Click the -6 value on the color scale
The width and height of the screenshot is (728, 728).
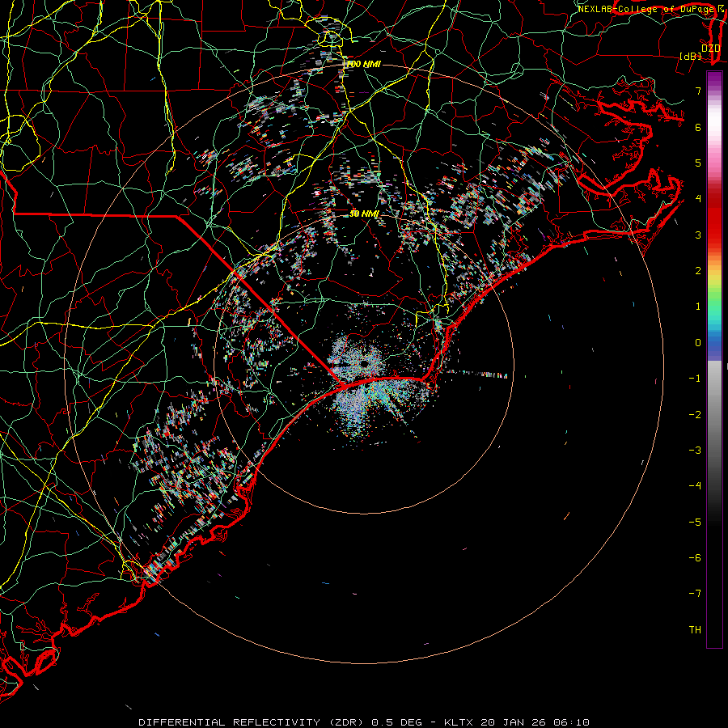(695, 557)
